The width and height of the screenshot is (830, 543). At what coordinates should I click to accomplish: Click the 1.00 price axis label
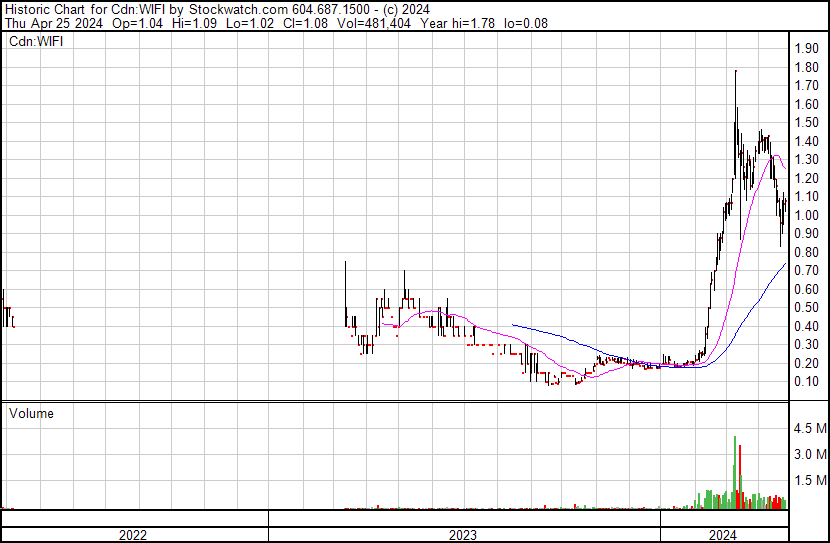(807, 215)
